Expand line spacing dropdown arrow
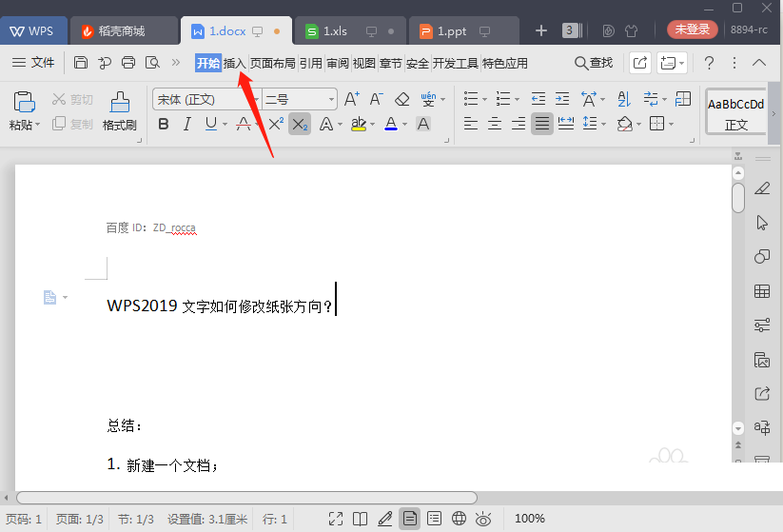The height and width of the screenshot is (532, 783). point(603,124)
